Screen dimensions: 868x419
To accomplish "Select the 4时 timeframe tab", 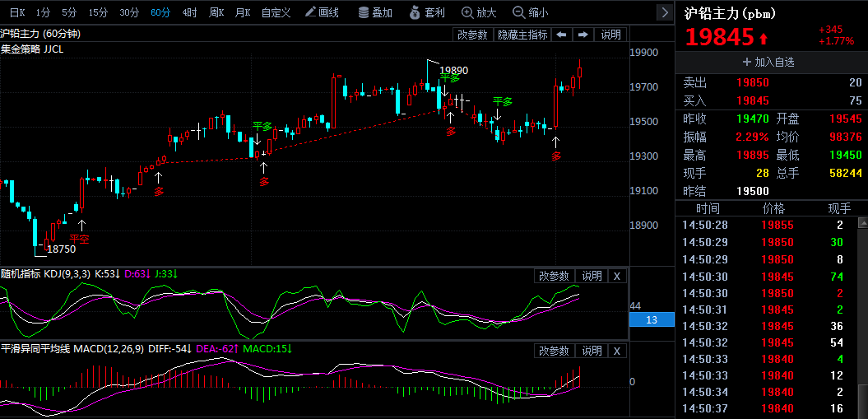I will (x=189, y=12).
